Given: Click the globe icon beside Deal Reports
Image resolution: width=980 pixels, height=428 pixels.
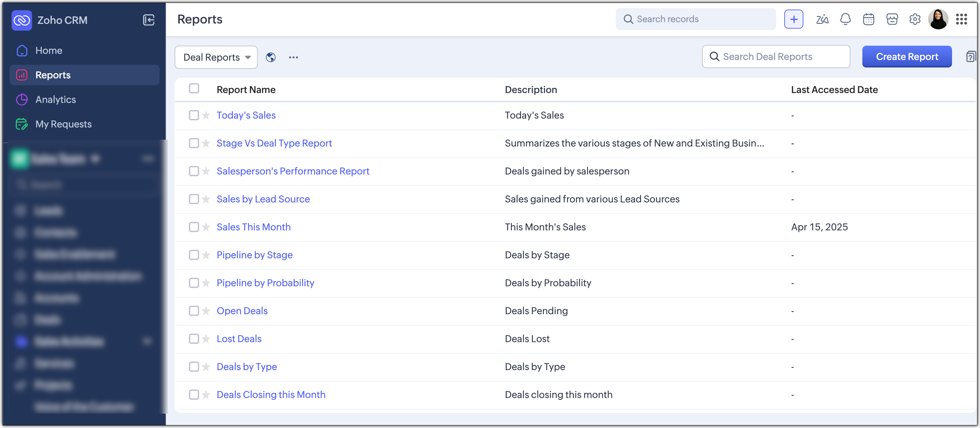Looking at the screenshot, I should (x=270, y=57).
